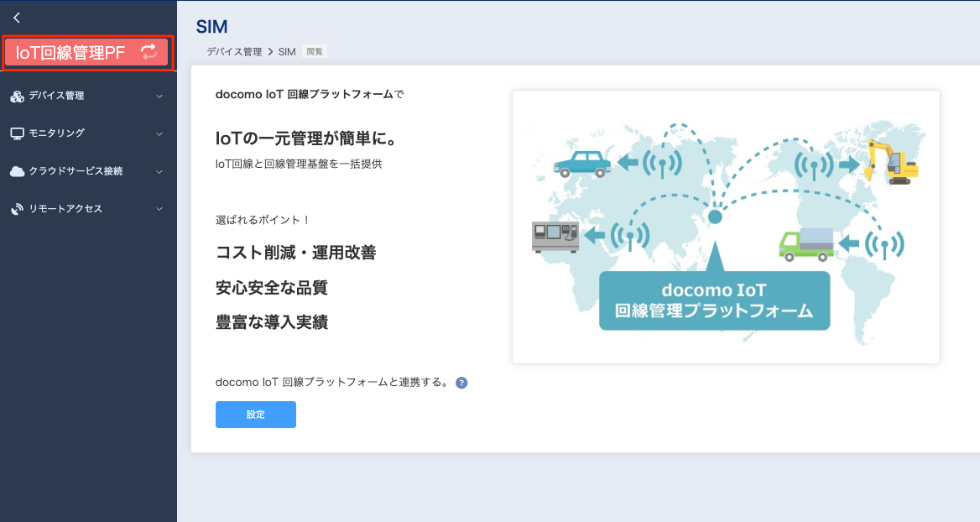Expand the モニタリング chevron
Viewport: 980px width, 522px height.
(x=159, y=133)
